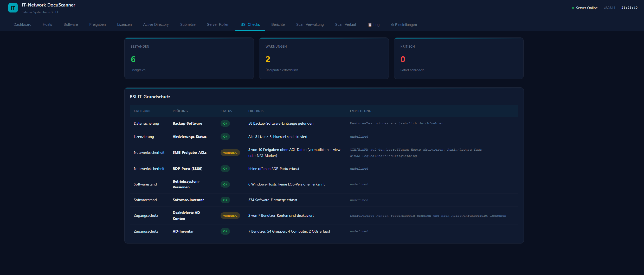Click the OK badge for Backup-Software
The image size is (644, 275).
pyautogui.click(x=225, y=124)
